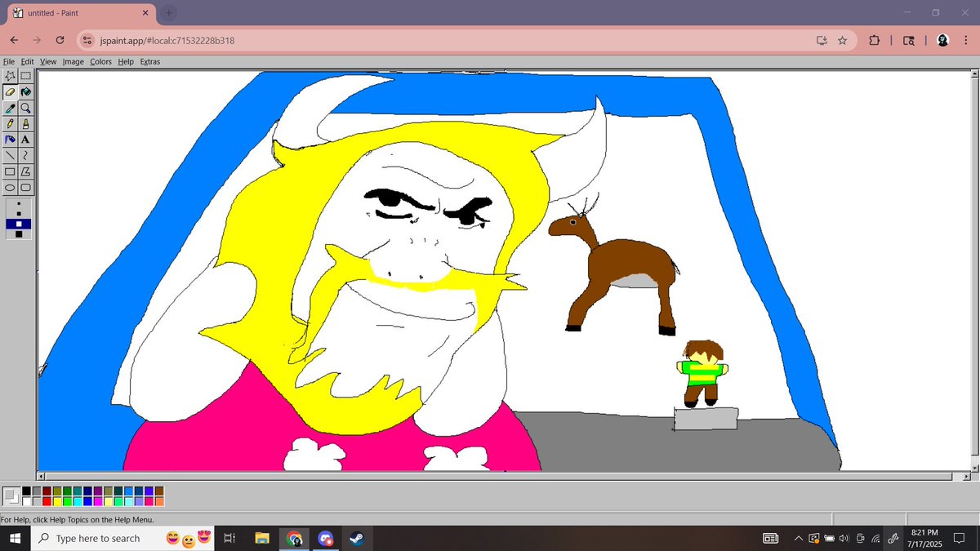The height and width of the screenshot is (551, 980).
Task: Choose the Brush tool
Action: [x=25, y=123]
